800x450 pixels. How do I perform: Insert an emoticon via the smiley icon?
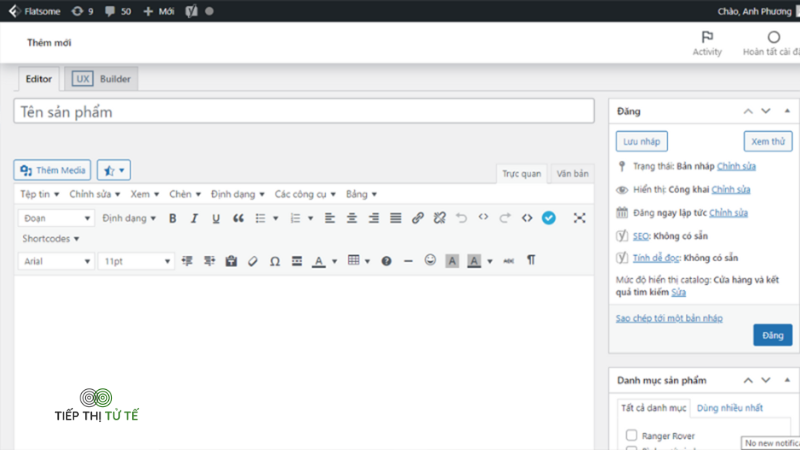(x=430, y=261)
